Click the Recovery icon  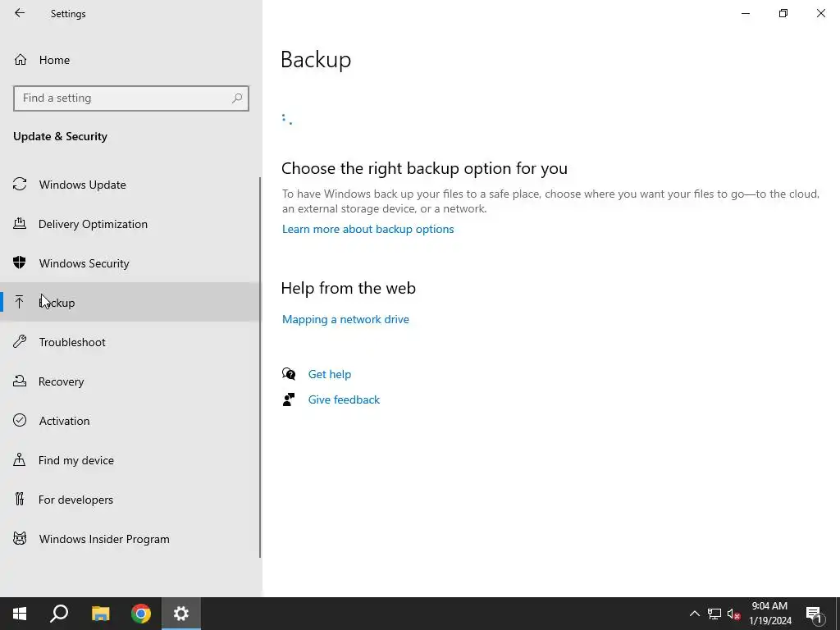click(x=20, y=381)
